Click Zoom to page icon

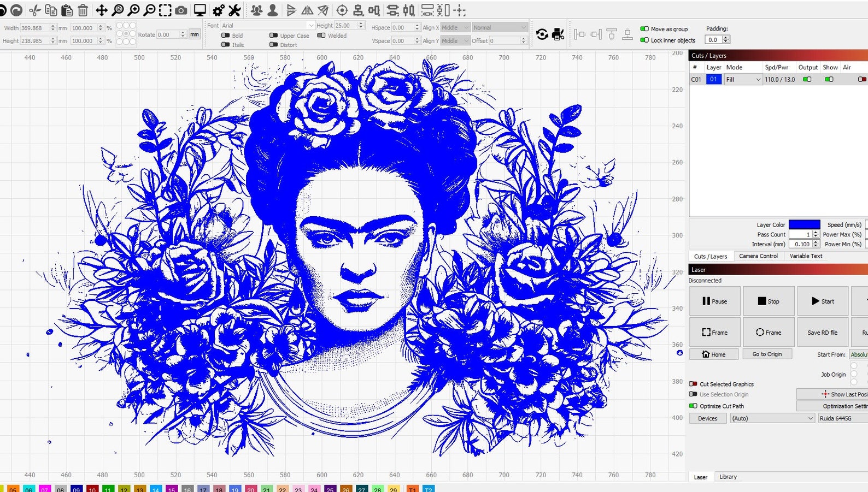click(x=118, y=10)
